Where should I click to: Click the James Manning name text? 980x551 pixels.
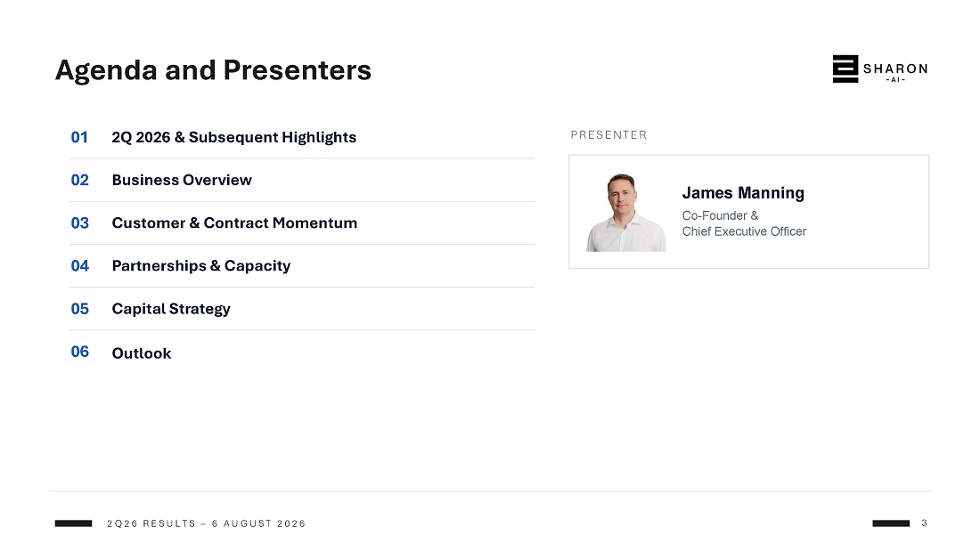point(743,193)
